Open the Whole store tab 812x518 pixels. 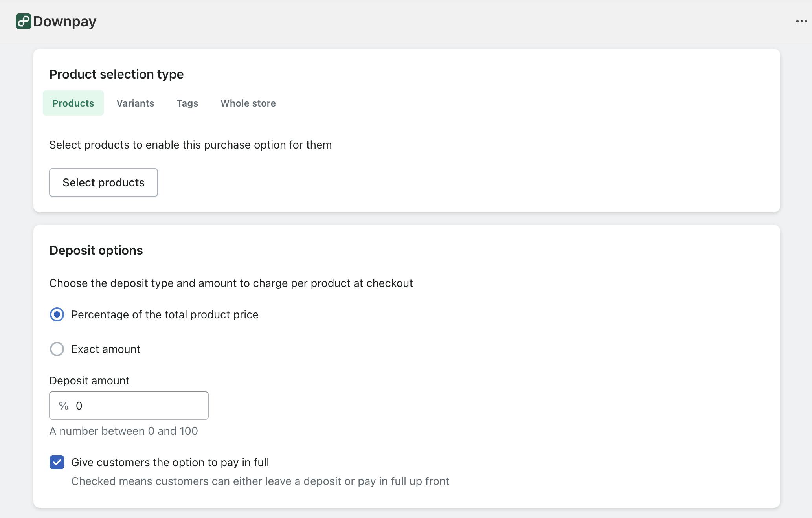(x=248, y=103)
